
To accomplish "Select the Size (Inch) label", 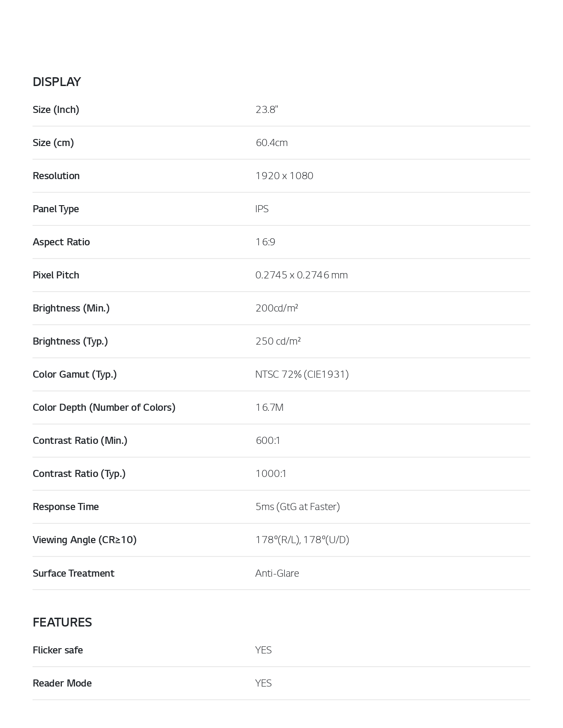I will point(56,109).
